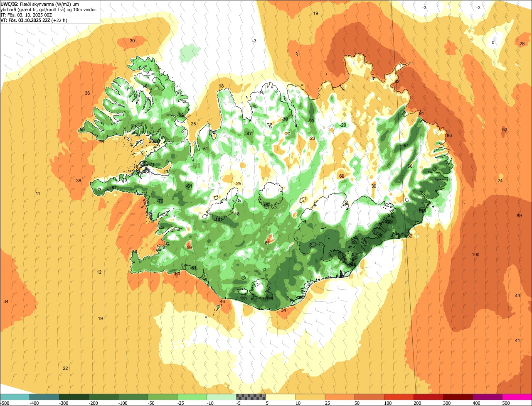Click the '20' value on the map
The height and width of the screenshot is (406, 532).
[x=288, y=134]
